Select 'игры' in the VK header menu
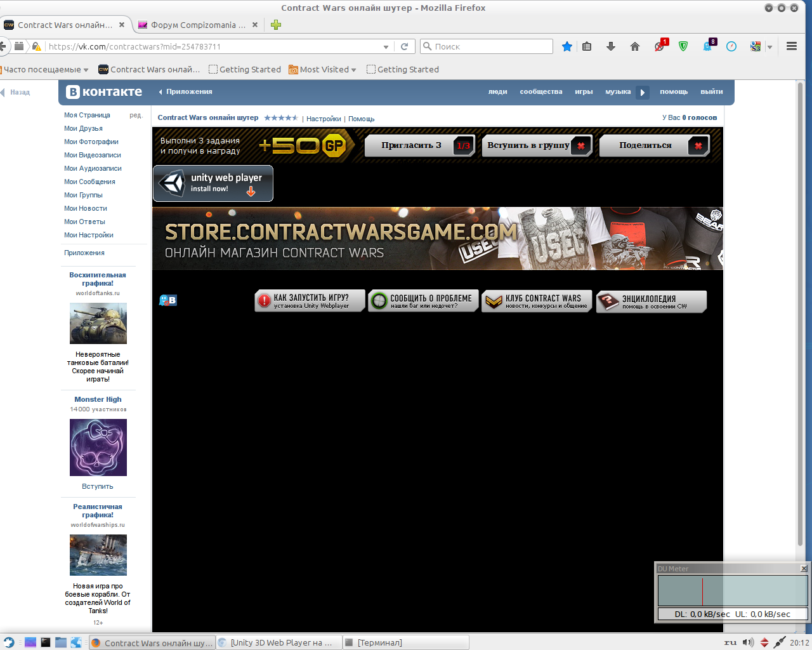This screenshot has width=812, height=650. [584, 92]
